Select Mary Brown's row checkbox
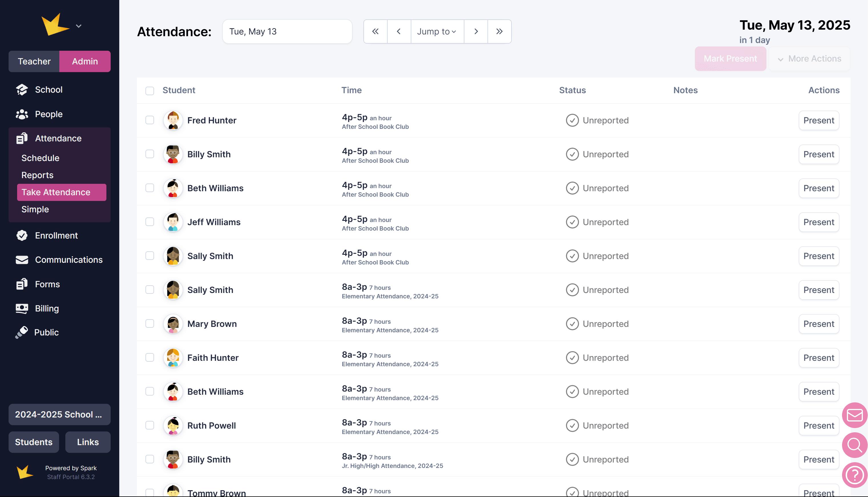This screenshot has width=868, height=497. [x=150, y=324]
